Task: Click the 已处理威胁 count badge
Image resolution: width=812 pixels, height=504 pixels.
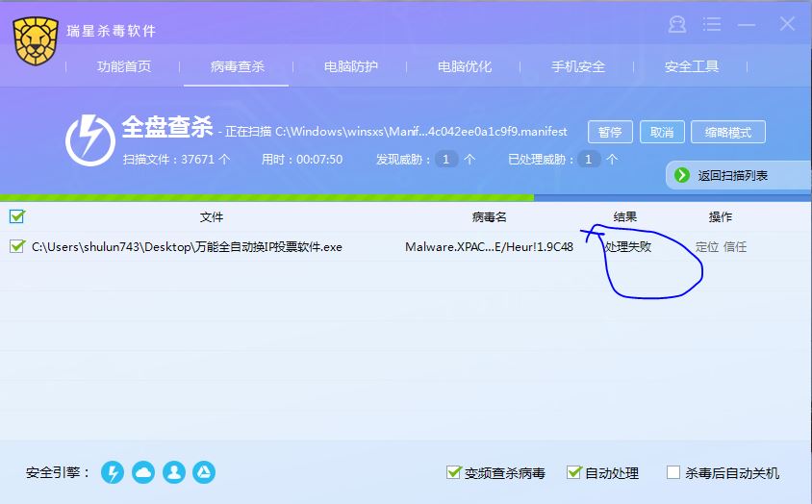Action: point(588,159)
